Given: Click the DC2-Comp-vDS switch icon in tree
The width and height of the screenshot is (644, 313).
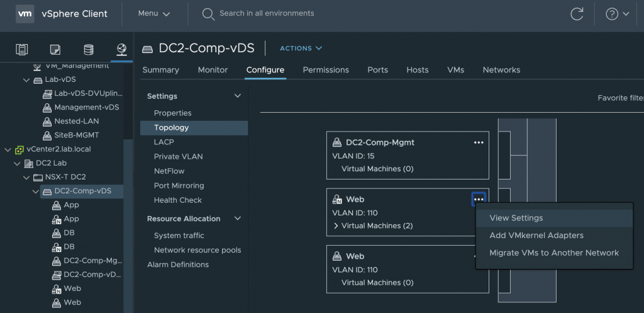Looking at the screenshot, I should coord(47,191).
